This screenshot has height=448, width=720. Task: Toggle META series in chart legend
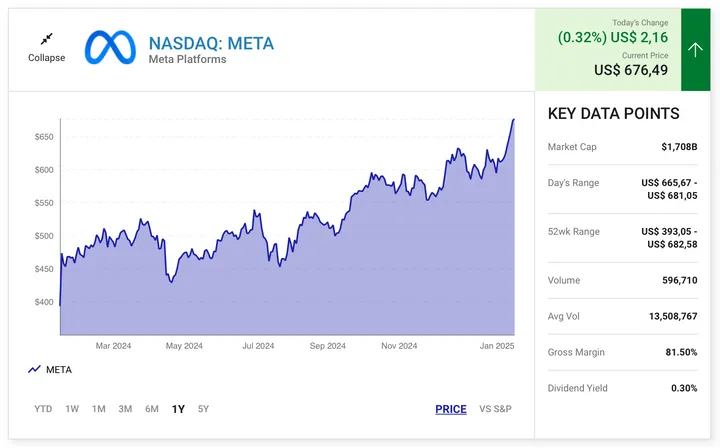[x=59, y=369]
